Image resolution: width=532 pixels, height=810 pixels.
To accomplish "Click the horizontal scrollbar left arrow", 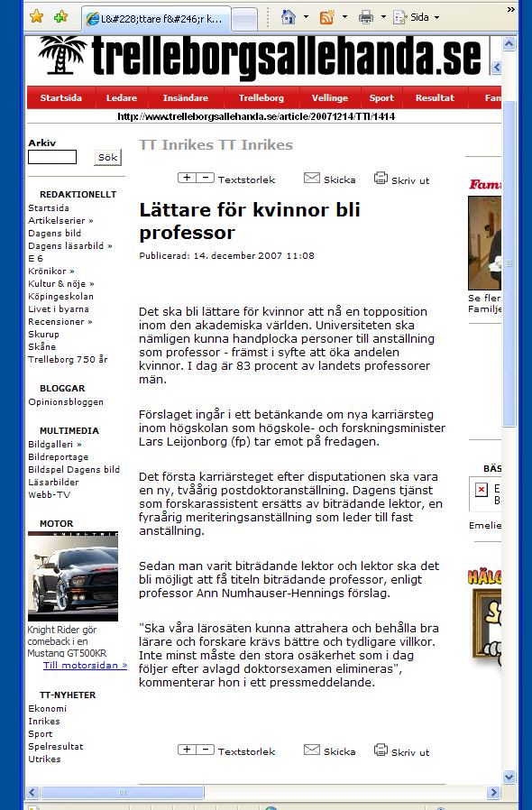I will [x=32, y=793].
